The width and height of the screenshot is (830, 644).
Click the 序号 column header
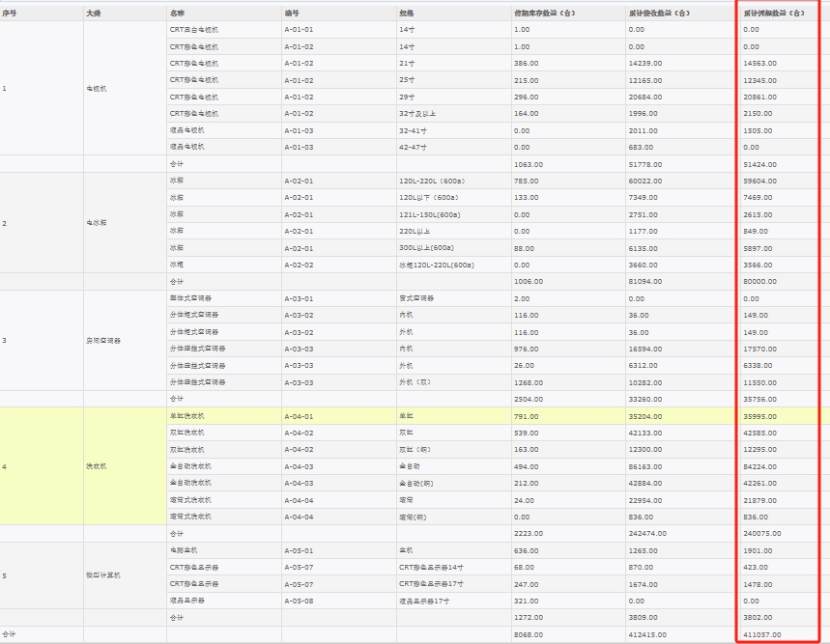[x=10, y=14]
